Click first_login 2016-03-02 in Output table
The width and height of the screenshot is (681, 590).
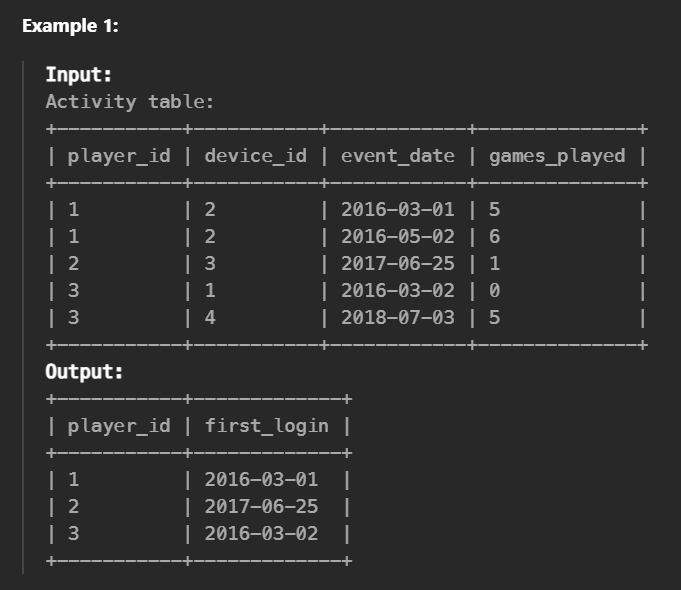click(261, 534)
